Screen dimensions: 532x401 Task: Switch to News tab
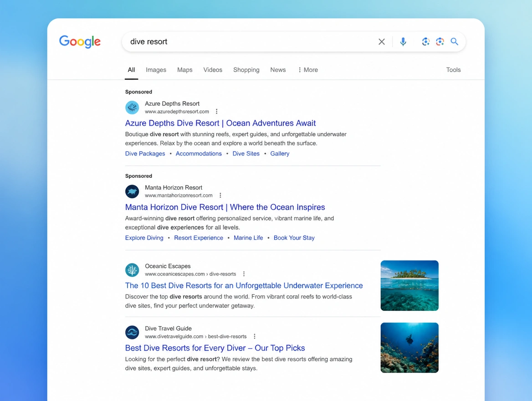click(278, 70)
